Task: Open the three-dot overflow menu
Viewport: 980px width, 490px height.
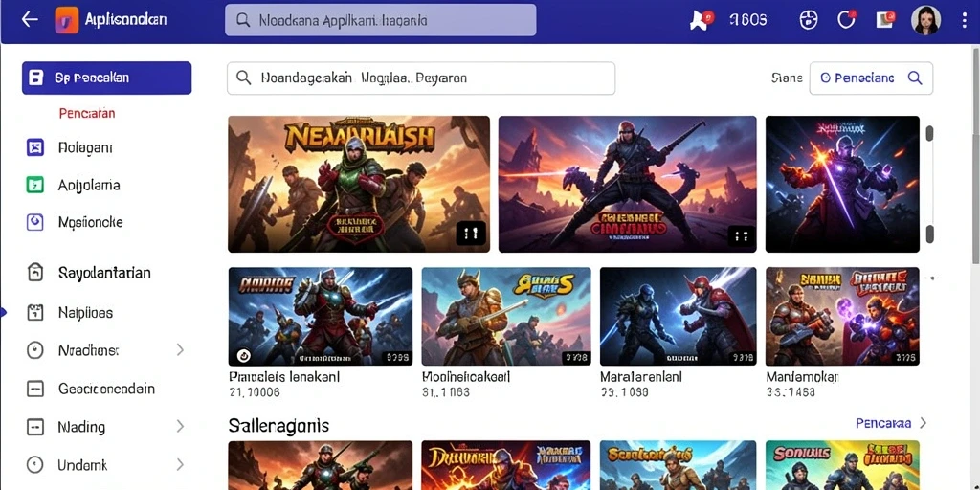Action: click(965, 20)
